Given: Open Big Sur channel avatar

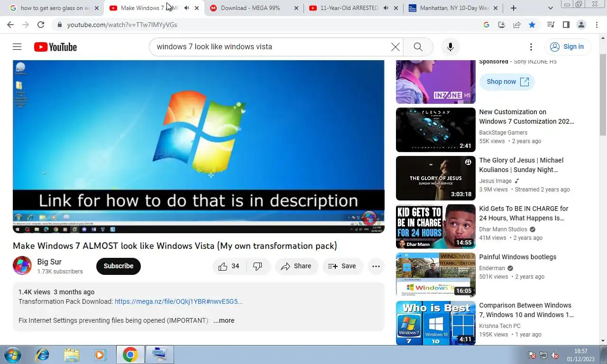Looking at the screenshot, I should (22, 266).
